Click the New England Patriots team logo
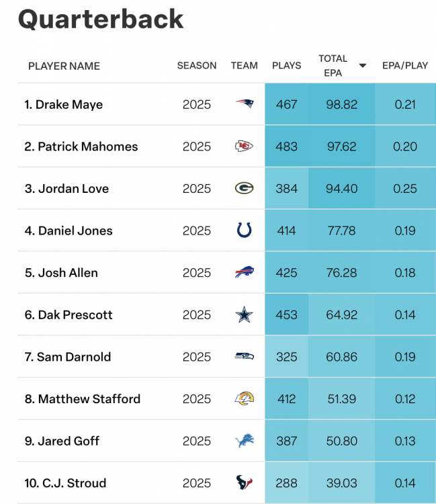Image resolution: width=436 pixels, height=504 pixels. tap(245, 104)
